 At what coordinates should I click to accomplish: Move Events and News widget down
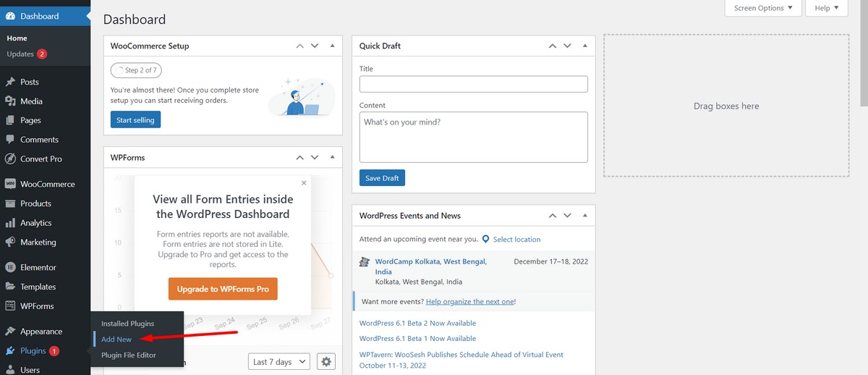point(567,216)
